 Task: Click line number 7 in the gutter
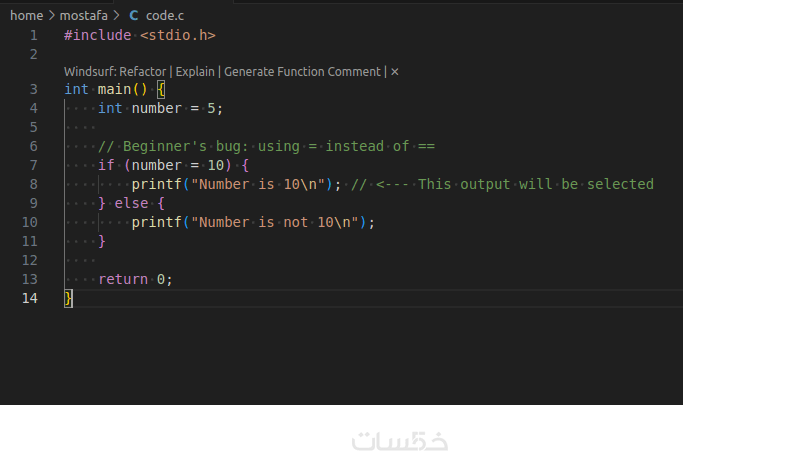(x=34, y=166)
